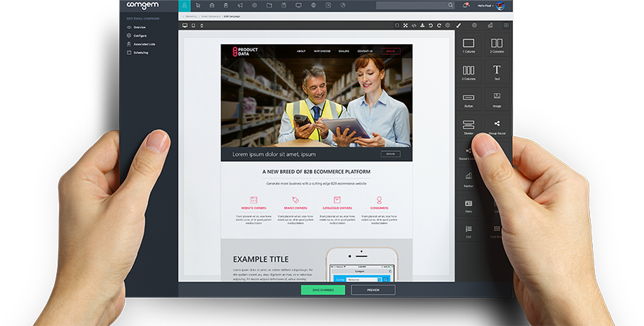Select the 2 Columns block
This screenshot has height=326, width=644.
(x=497, y=45)
